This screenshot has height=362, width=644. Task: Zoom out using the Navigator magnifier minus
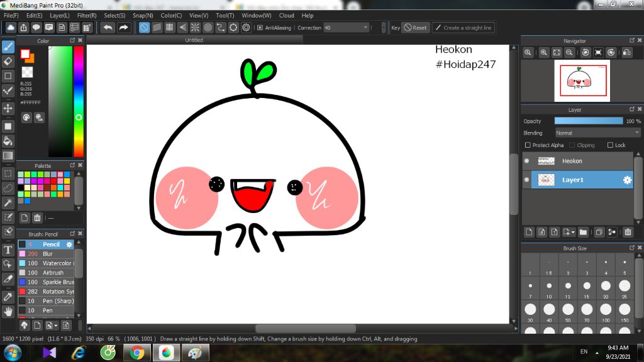pyautogui.click(x=569, y=53)
